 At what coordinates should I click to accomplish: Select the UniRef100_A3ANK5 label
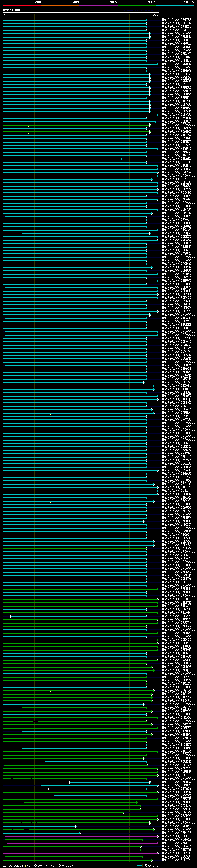tap(177, 132)
